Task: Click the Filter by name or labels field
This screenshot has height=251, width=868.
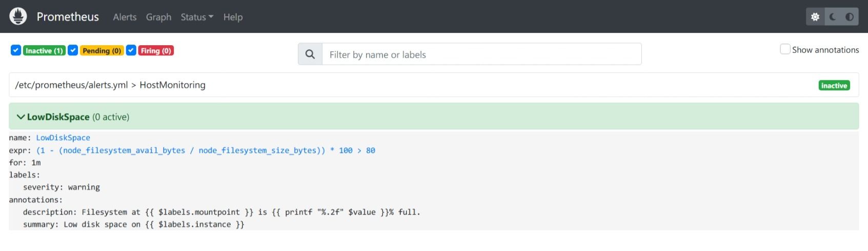Action: 481,54
